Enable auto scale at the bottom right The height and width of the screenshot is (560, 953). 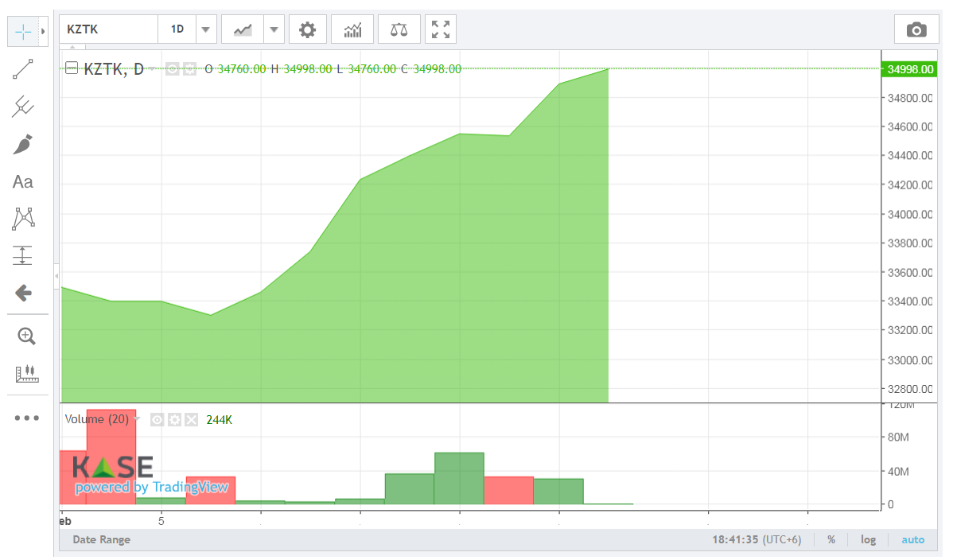pos(912,539)
